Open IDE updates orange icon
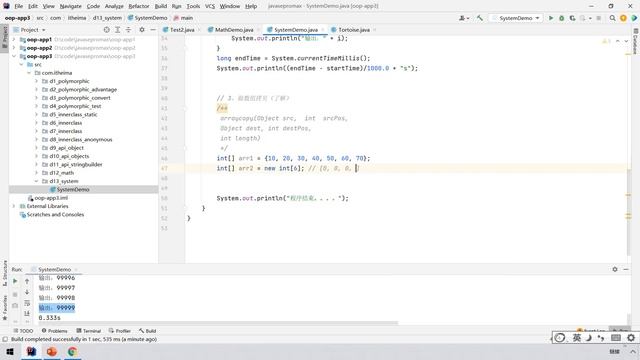Viewport: 640px width, 360px height. click(x=623, y=18)
